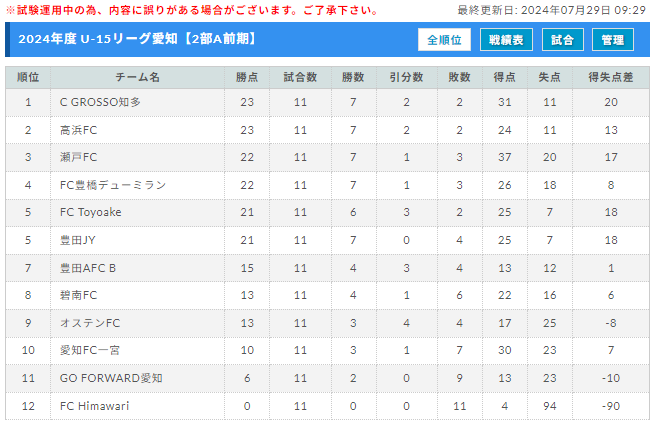Select the FC Himawari team name
Image resolution: width=656 pixels, height=425 pixels.
[95, 406]
